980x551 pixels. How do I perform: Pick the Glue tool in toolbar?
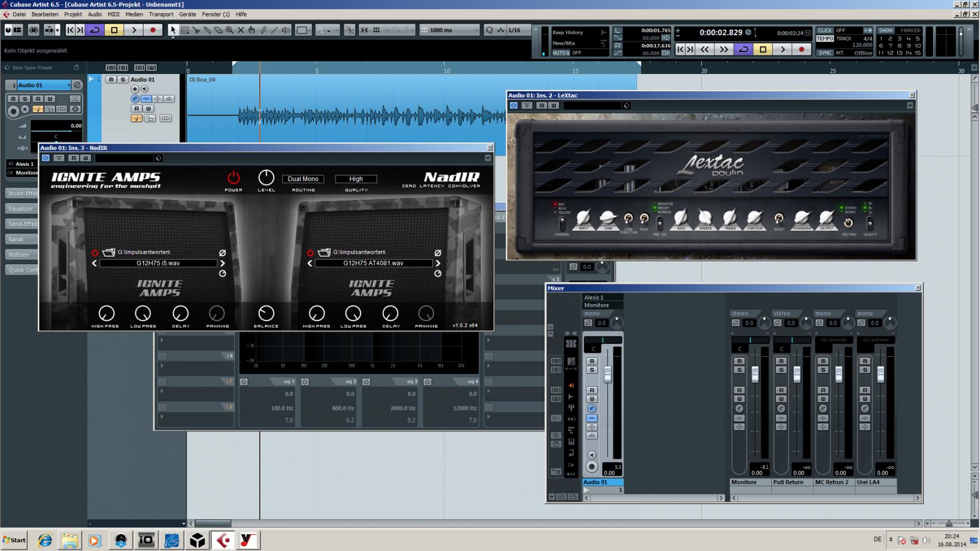208,30
